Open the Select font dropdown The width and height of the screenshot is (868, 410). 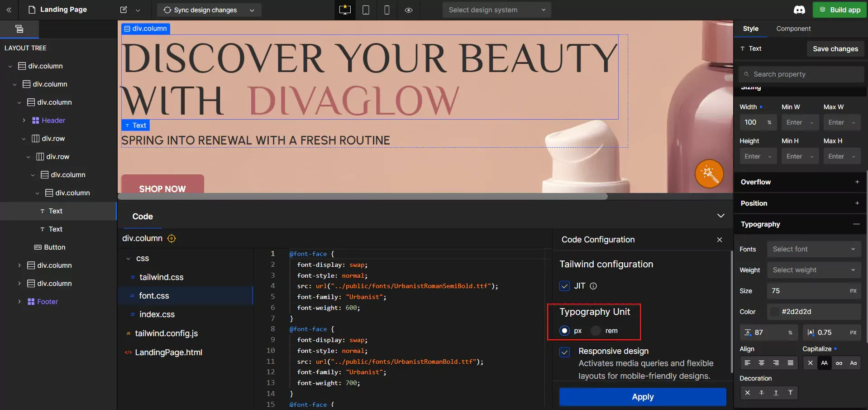pyautogui.click(x=814, y=249)
